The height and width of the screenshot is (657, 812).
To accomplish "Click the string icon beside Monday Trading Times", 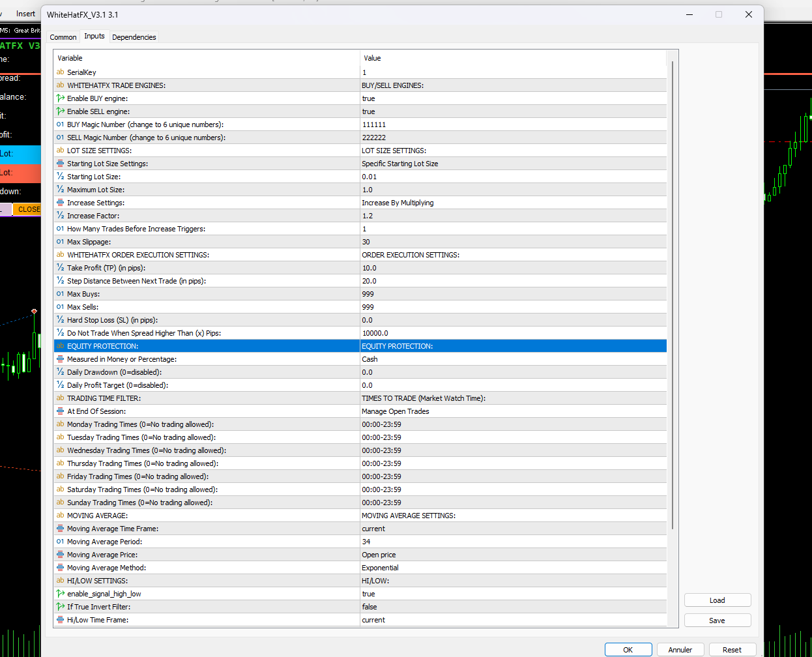I will click(x=60, y=424).
